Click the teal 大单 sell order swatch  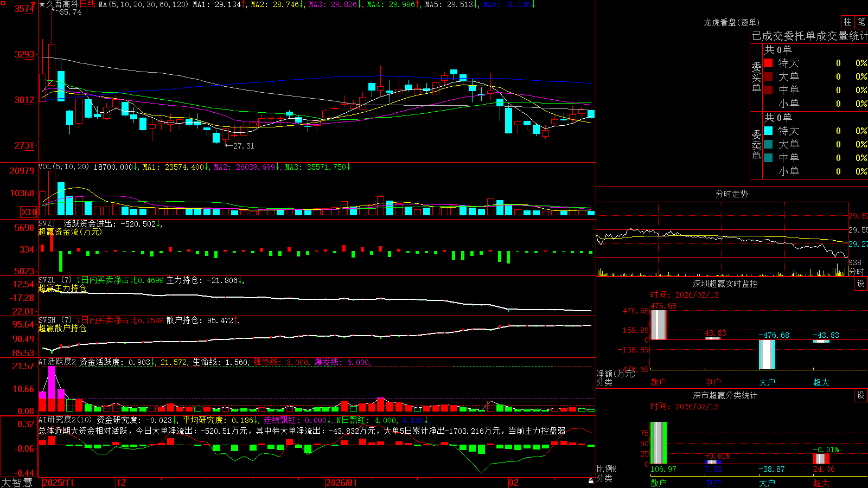pyautogui.click(x=768, y=144)
